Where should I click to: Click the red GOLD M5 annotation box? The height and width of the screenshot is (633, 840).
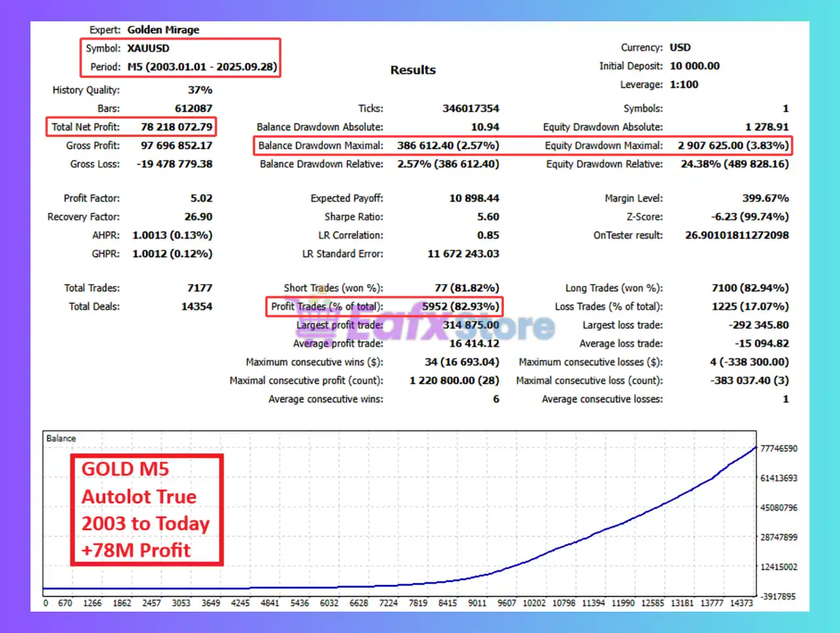(146, 510)
